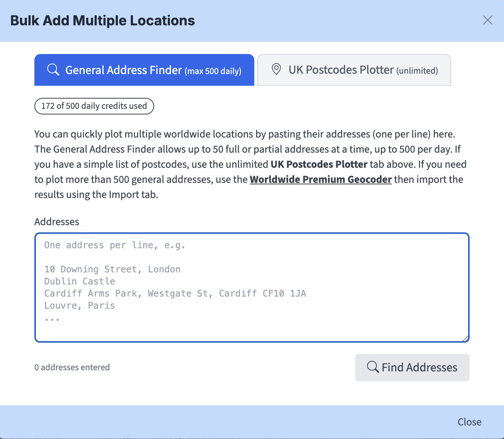The width and height of the screenshot is (504, 439).
Task: Open the UK Postcodes Plotter tab
Action: (354, 70)
